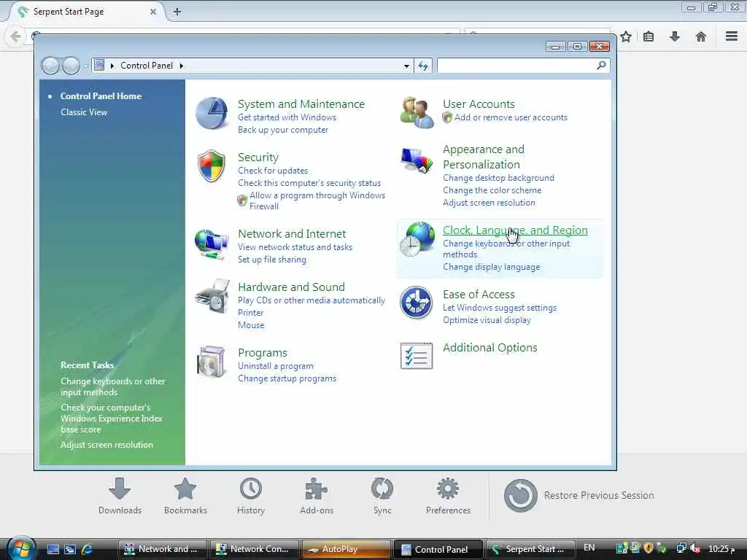Viewport: 747px width, 560px height.
Task: Open the browser hamburger menu
Action: 732,36
